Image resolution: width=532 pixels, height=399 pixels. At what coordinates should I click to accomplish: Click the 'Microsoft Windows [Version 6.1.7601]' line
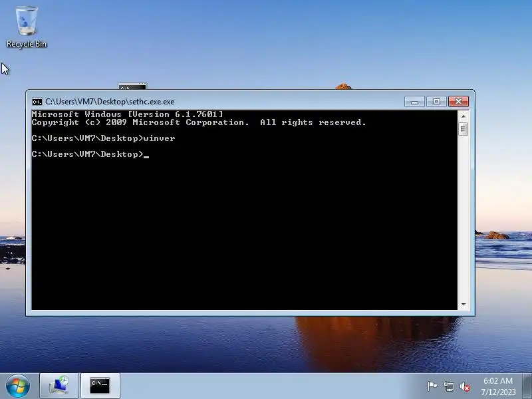click(127, 114)
